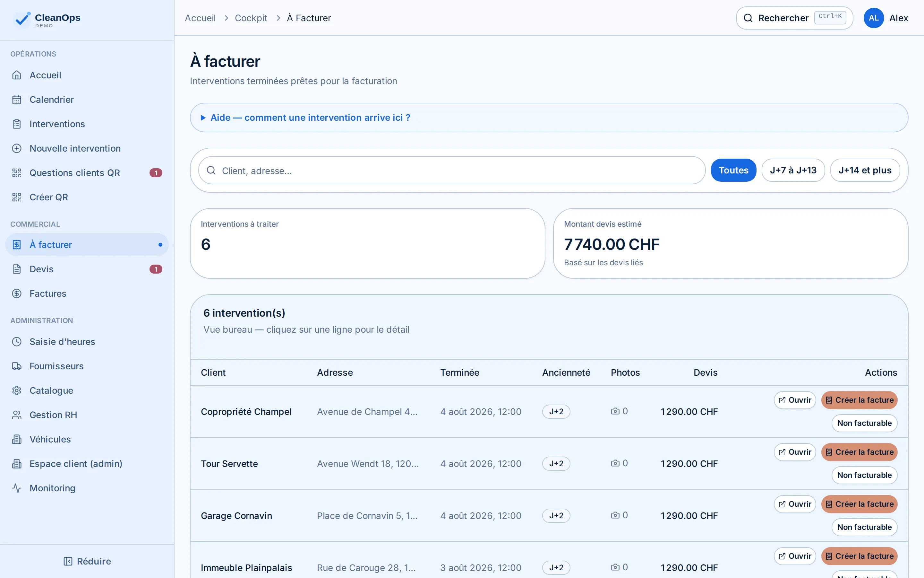Click the J+2 badge for Copropriété Champel
Image resolution: width=924 pixels, height=578 pixels.
(x=556, y=411)
